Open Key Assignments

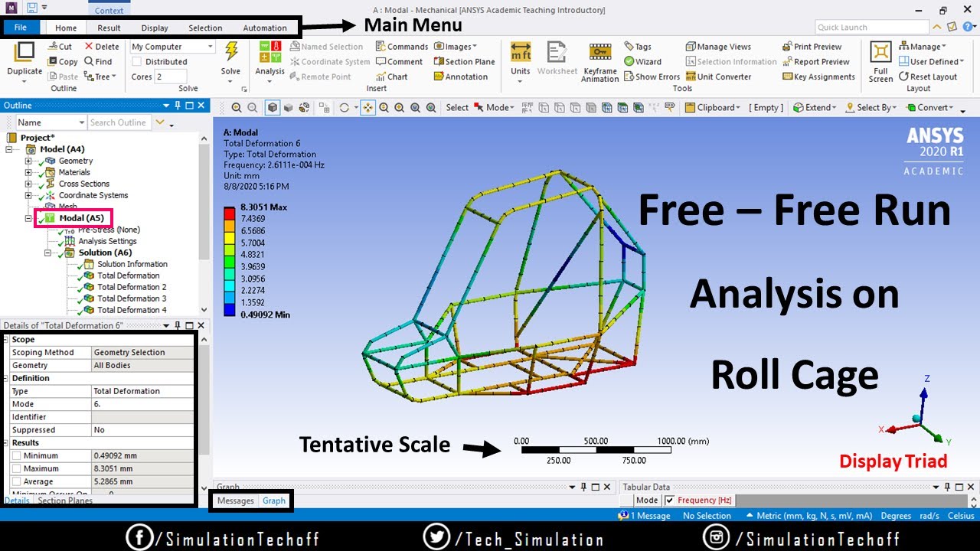pos(818,77)
